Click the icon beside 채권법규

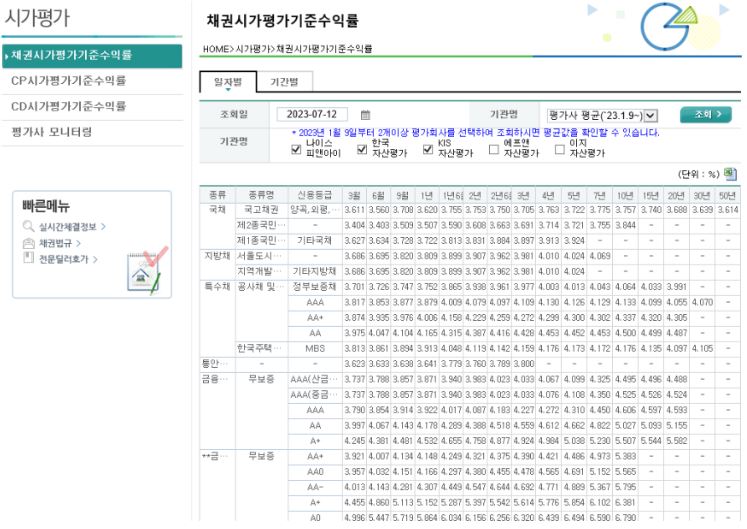29,243
